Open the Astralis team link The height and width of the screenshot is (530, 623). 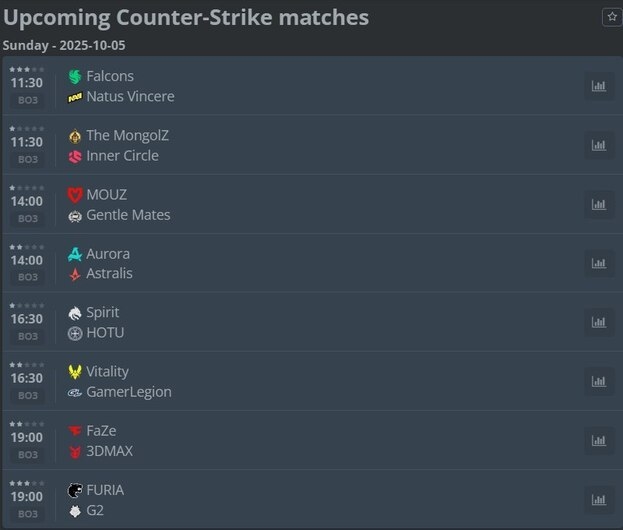(109, 273)
